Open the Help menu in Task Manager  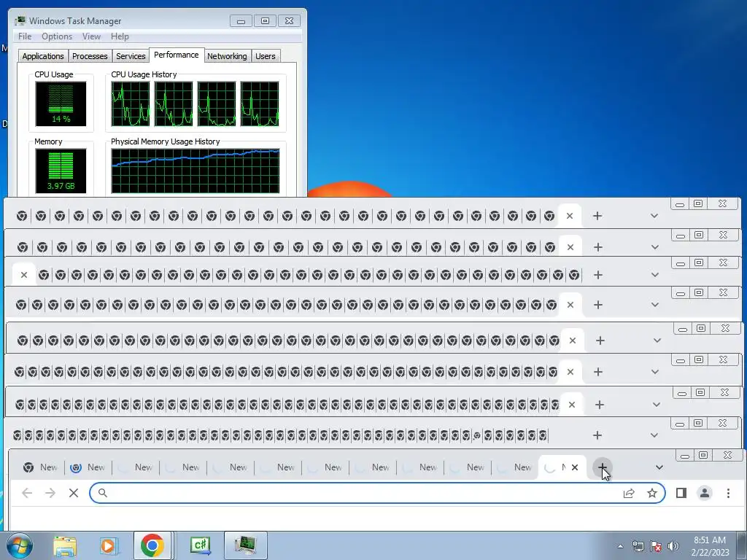pos(120,36)
